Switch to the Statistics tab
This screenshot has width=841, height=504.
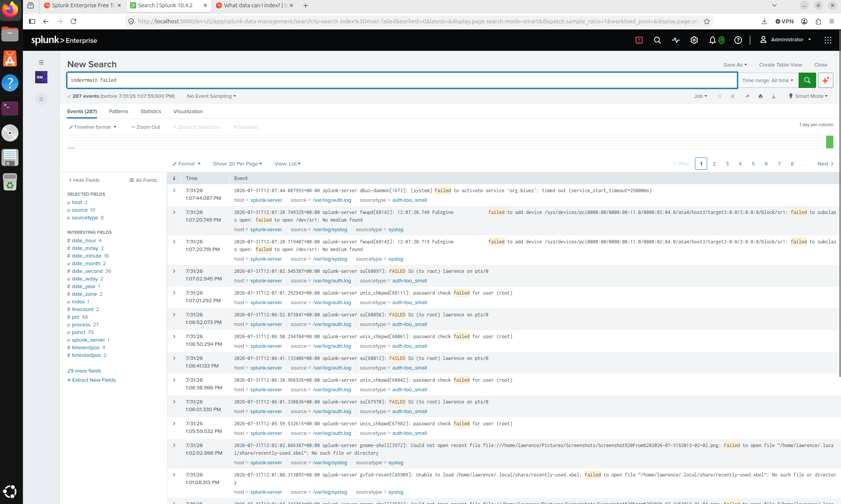tap(151, 112)
